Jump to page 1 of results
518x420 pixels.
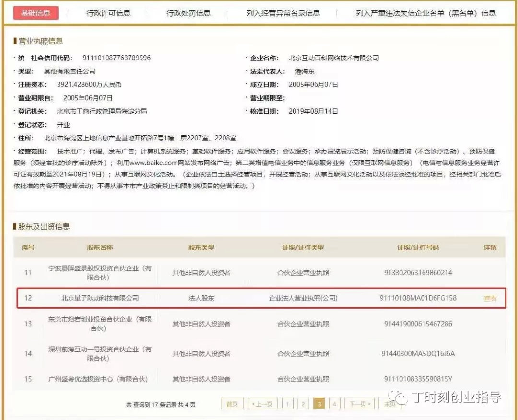pyautogui.click(x=287, y=404)
